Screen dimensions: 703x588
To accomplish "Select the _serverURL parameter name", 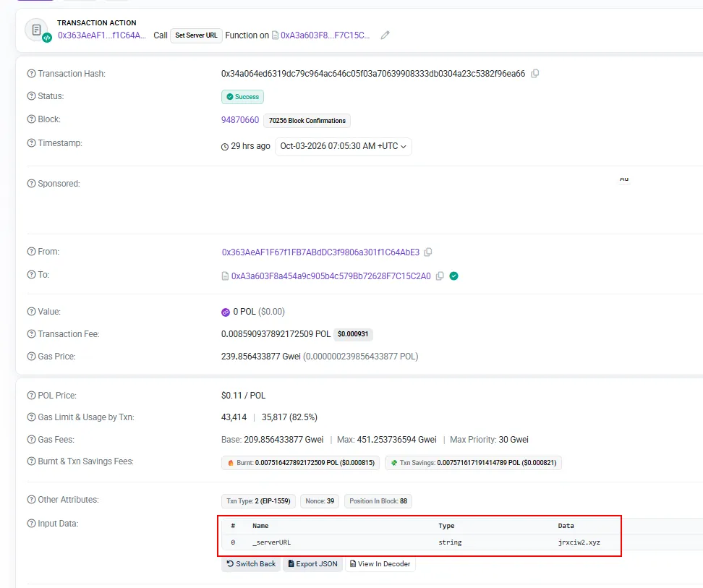I will (272, 542).
